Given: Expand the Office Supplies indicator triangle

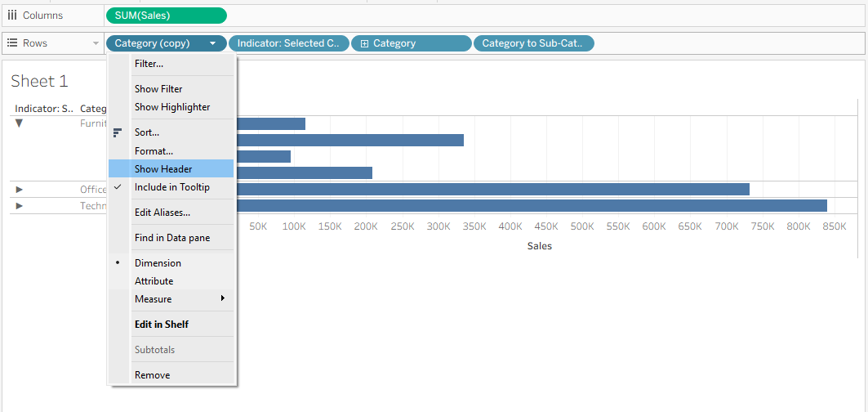Looking at the screenshot, I should point(20,190).
